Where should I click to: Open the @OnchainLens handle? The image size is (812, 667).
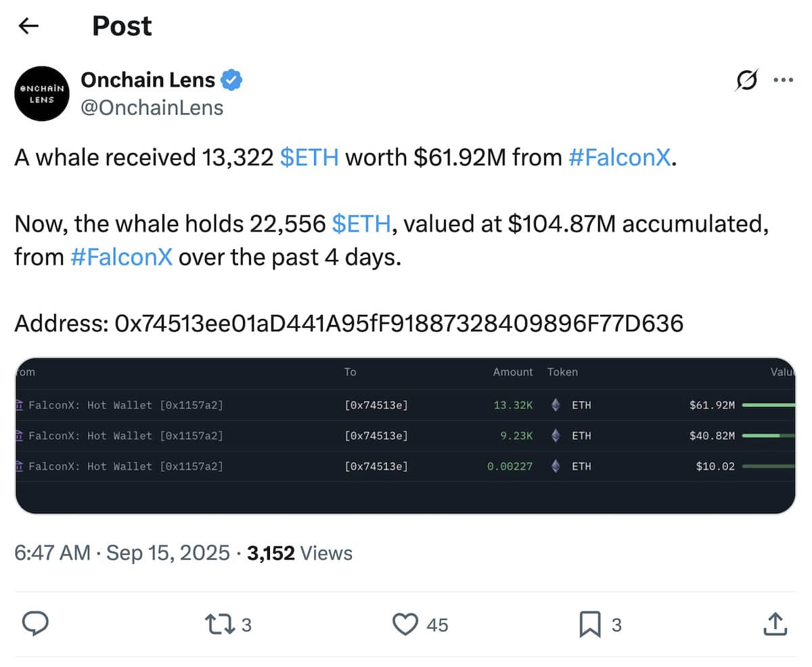pos(152,107)
